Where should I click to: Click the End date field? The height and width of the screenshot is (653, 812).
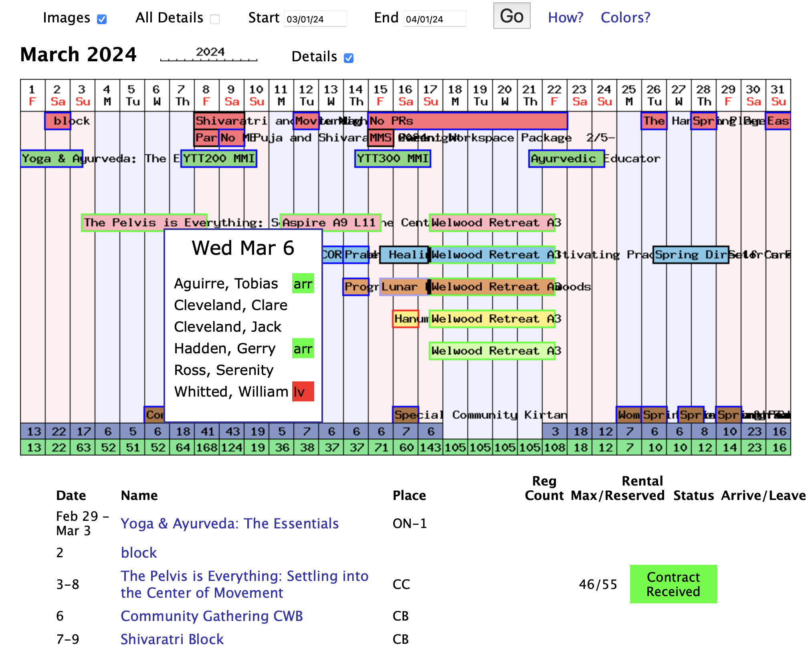(434, 19)
